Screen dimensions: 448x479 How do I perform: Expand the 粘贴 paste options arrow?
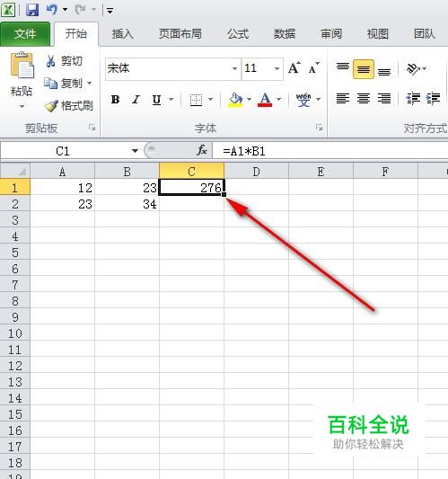(x=22, y=107)
